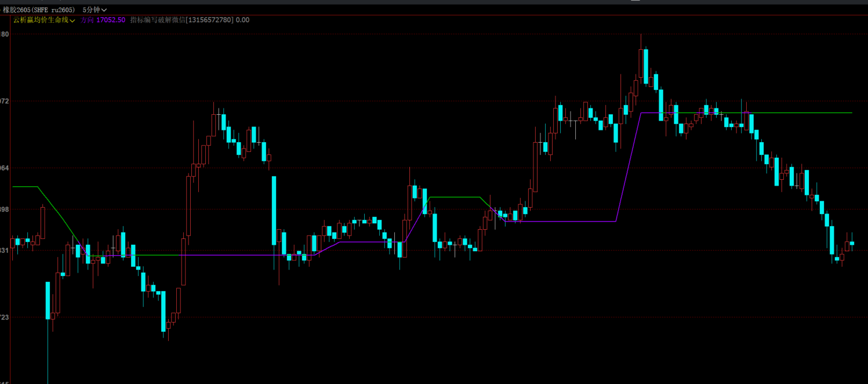Click the price axis label ending in 31
The width and height of the screenshot is (868, 384).
tap(5, 251)
